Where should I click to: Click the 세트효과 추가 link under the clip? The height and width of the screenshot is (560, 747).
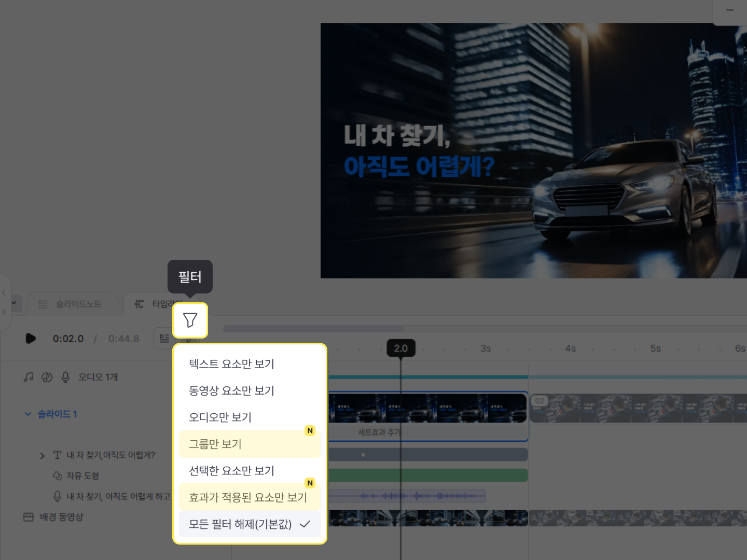coord(379,432)
